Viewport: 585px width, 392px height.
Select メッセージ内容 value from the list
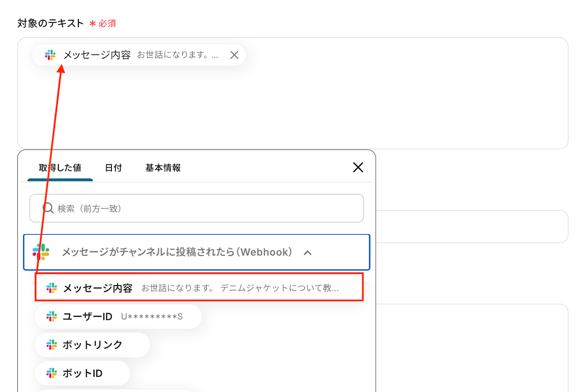[199, 288]
